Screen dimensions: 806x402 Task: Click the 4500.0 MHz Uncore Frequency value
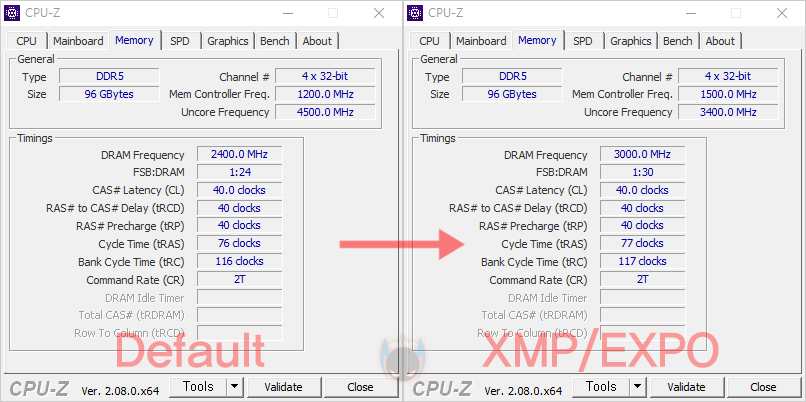coord(325,112)
